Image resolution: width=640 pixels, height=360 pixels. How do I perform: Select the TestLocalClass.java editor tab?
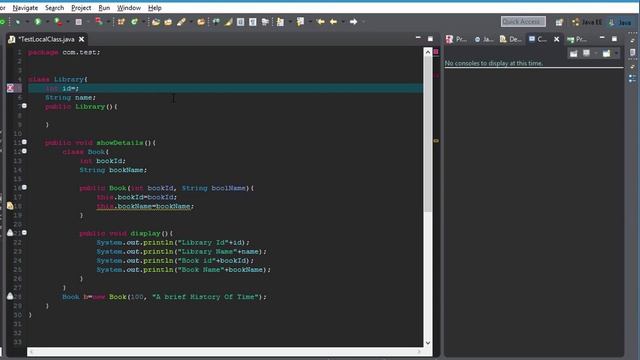pyautogui.click(x=46, y=39)
